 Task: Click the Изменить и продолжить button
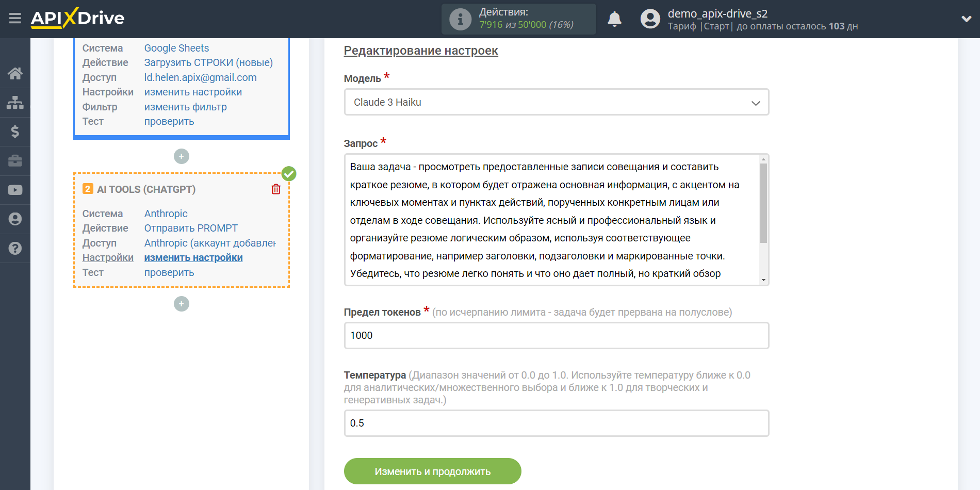432,471
